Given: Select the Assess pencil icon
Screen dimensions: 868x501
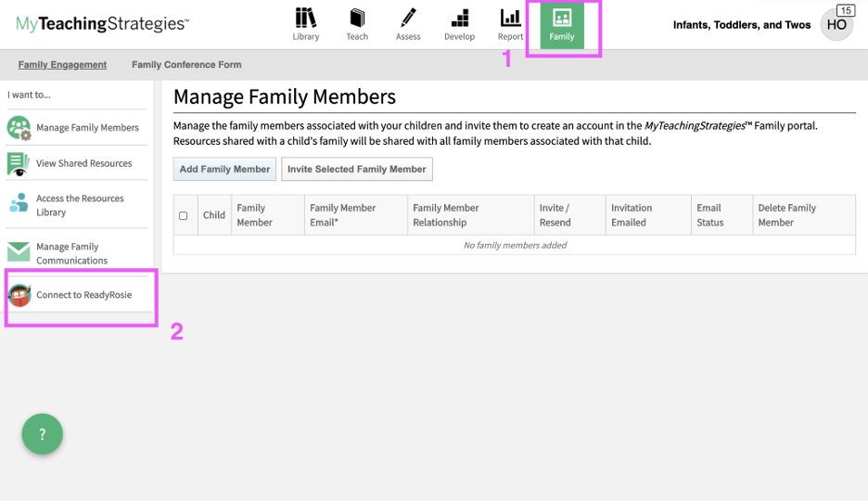Looking at the screenshot, I should click(408, 19).
